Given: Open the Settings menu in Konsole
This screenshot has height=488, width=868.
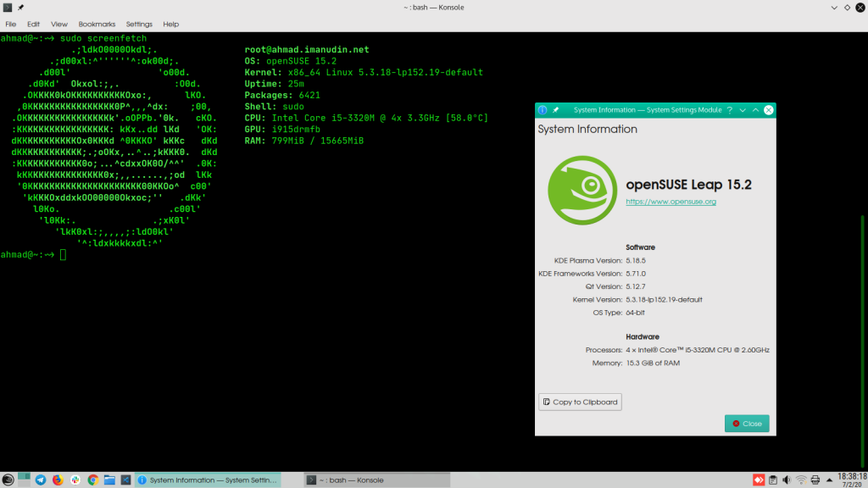Looking at the screenshot, I should coord(138,24).
